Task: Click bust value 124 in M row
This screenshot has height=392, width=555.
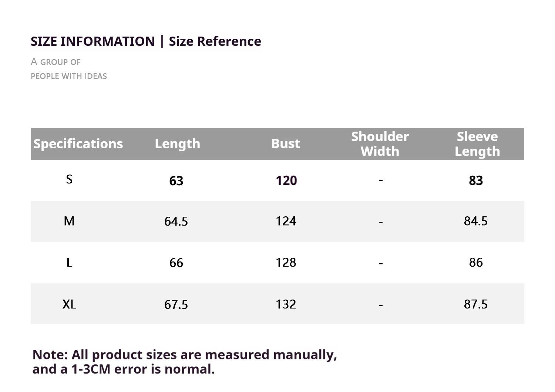Action: tap(286, 221)
